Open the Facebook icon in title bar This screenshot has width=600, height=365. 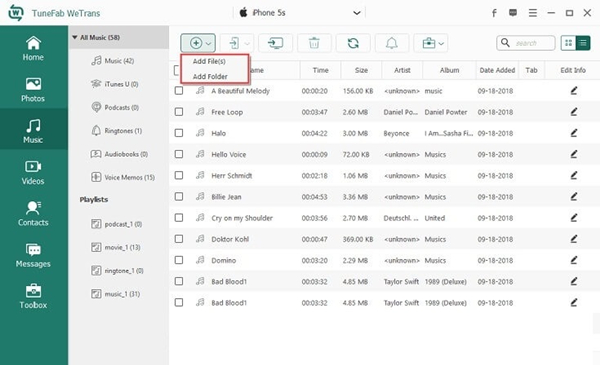tap(494, 13)
